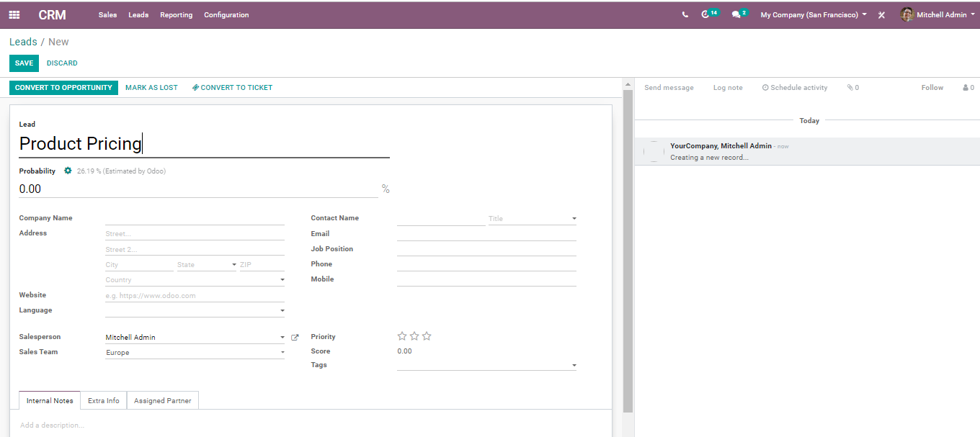Click the 26.19 % estimated probability text

coord(121,171)
